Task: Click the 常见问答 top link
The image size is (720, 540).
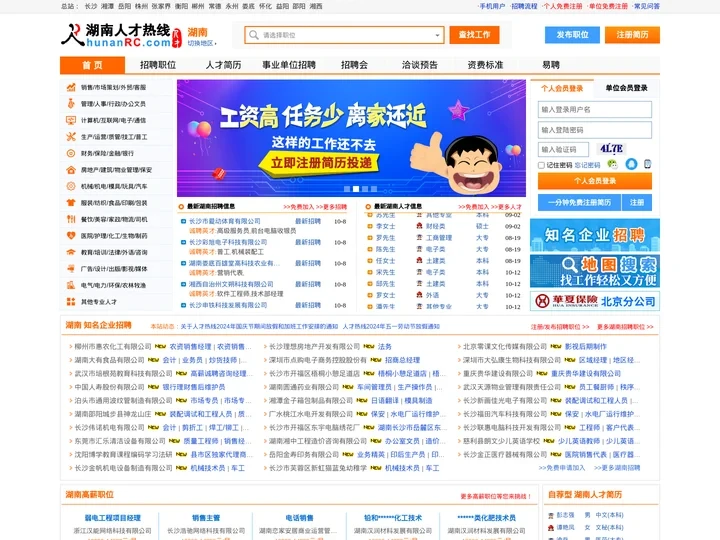Action: click(x=647, y=6)
